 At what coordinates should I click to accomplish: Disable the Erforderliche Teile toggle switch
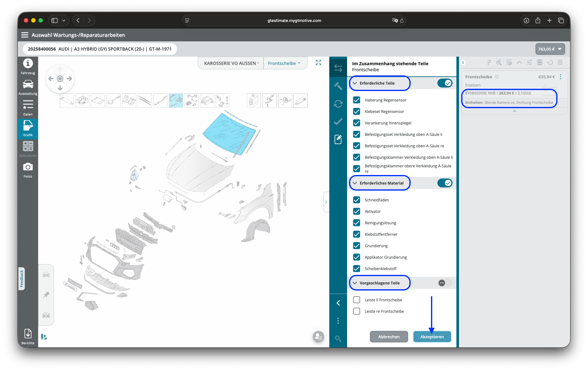[445, 83]
